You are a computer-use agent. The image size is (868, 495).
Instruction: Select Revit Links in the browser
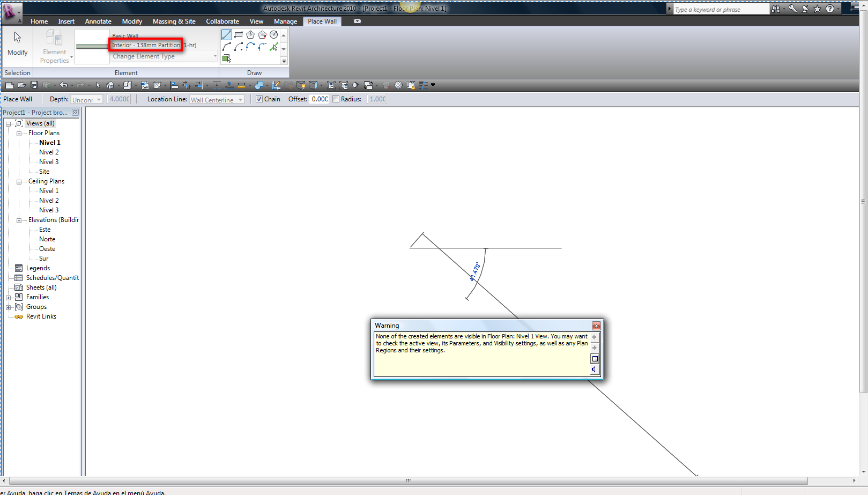point(41,316)
